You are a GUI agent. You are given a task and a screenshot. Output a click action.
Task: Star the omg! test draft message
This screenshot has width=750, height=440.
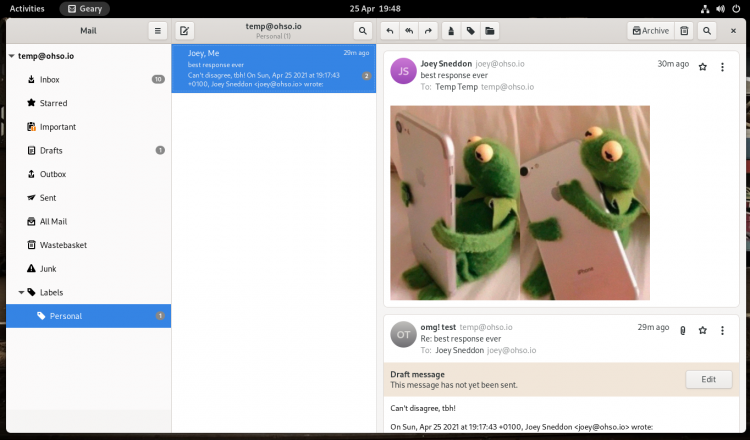[x=703, y=330]
